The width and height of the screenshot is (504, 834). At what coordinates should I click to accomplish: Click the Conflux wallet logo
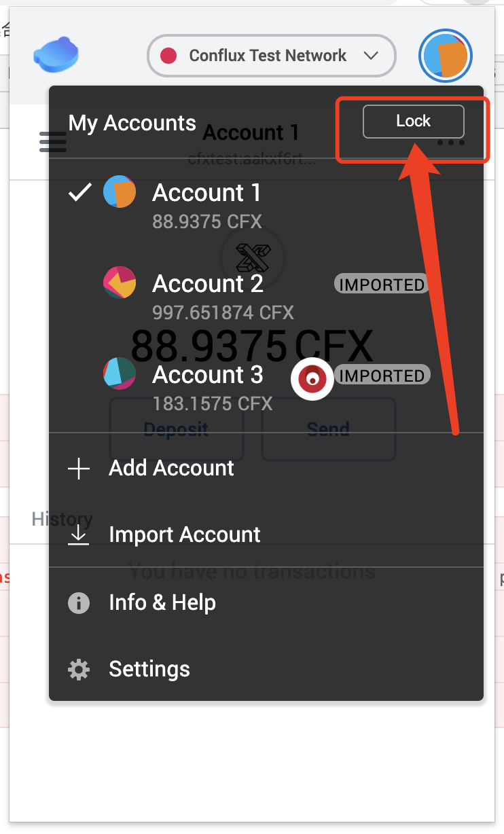tap(56, 54)
